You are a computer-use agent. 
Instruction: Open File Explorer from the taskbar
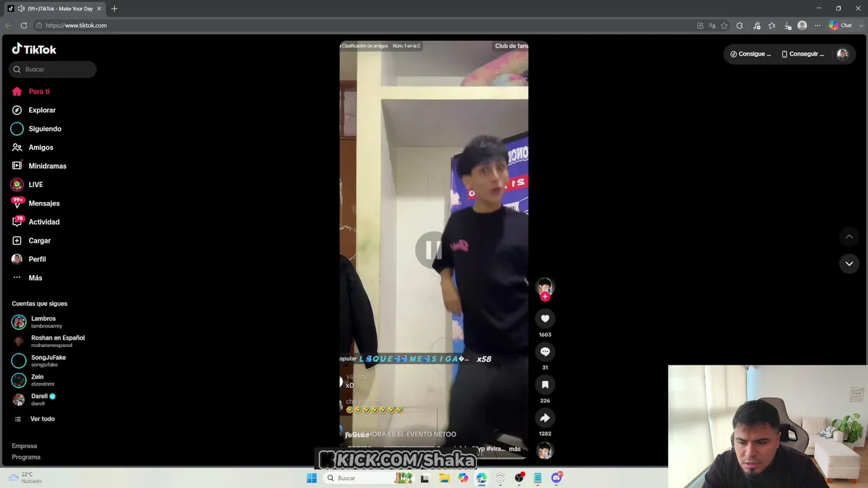click(444, 478)
